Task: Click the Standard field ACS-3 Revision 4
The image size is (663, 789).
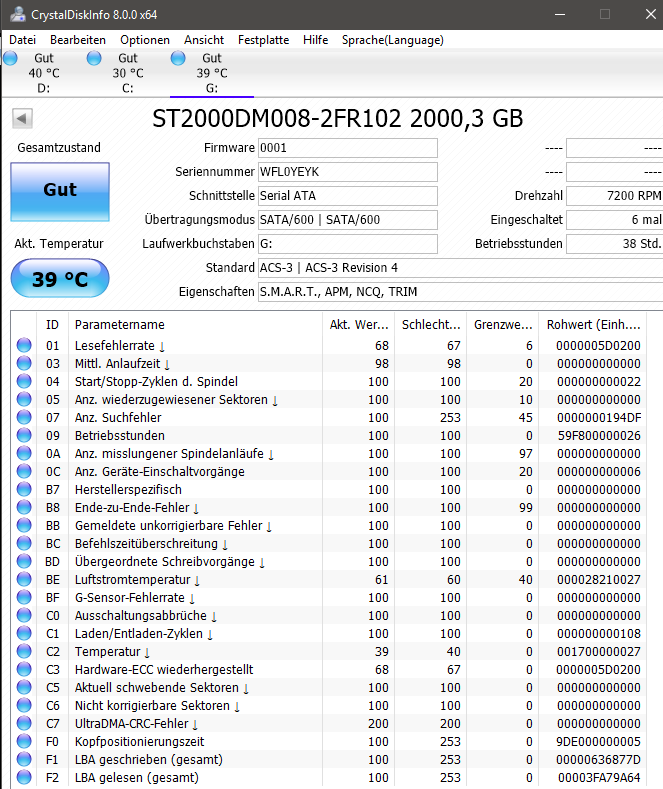Action: coord(460,268)
